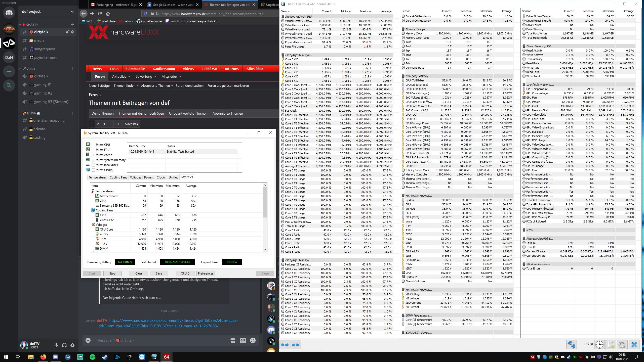Close HWiNFO sensors with blue X
Image resolution: width=644 pixels, height=362 pixels.
[x=634, y=344]
